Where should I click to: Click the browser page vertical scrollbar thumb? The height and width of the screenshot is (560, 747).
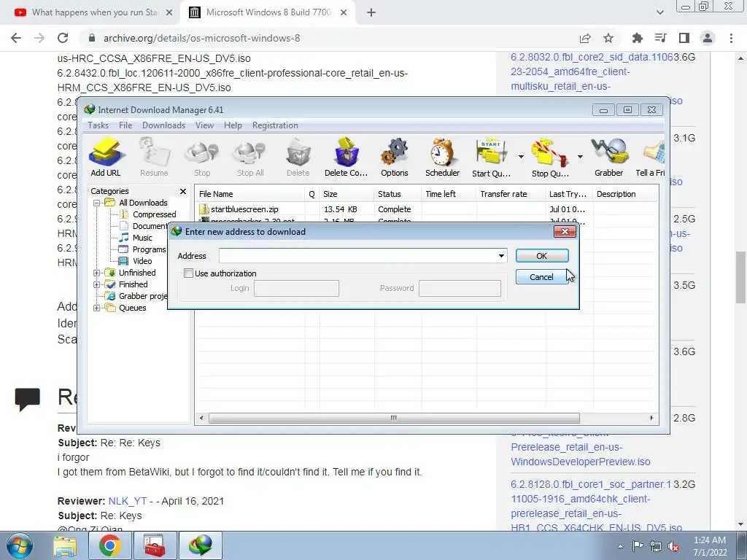tap(740, 278)
